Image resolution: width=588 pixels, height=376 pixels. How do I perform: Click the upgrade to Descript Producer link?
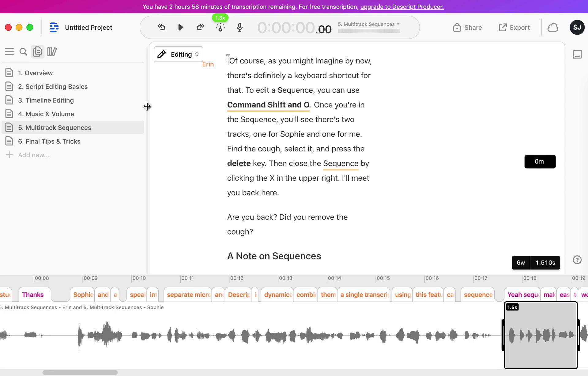point(401,6)
